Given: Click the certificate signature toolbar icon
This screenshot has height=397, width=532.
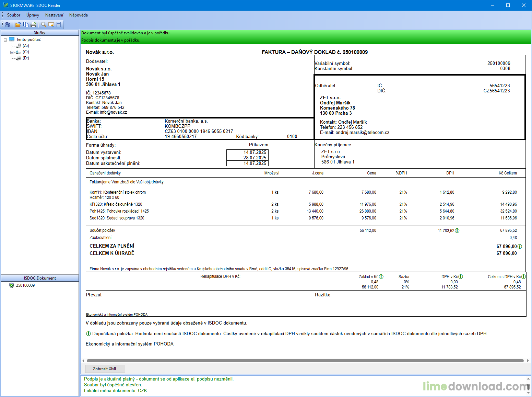Looking at the screenshot, I should [51, 24].
